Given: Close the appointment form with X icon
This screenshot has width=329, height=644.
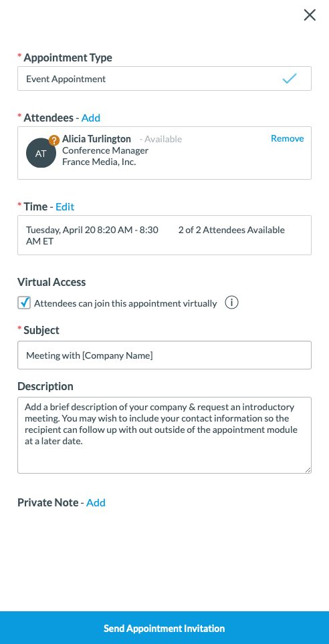Looking at the screenshot, I should (x=310, y=15).
